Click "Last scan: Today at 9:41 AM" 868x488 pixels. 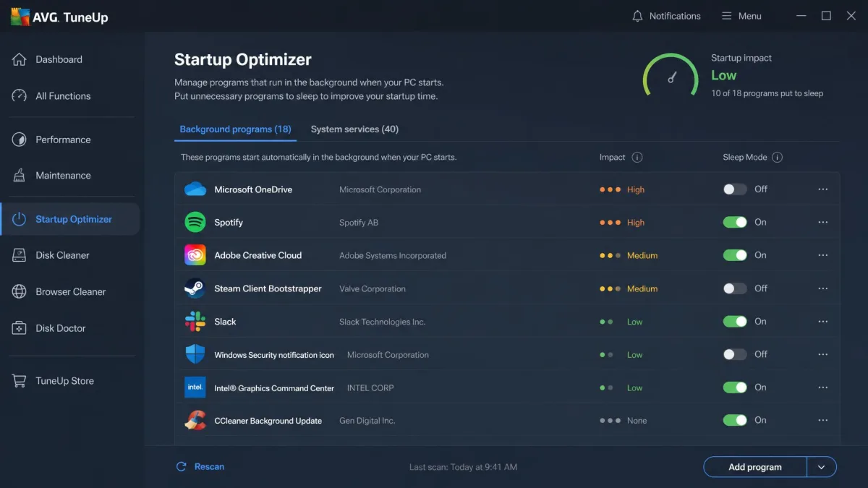463,467
